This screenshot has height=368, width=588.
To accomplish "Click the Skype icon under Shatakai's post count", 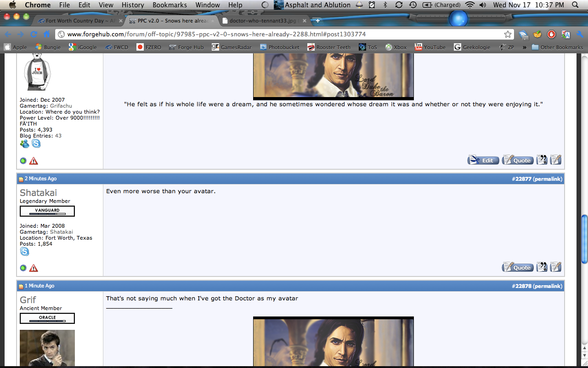I will click(x=24, y=252).
